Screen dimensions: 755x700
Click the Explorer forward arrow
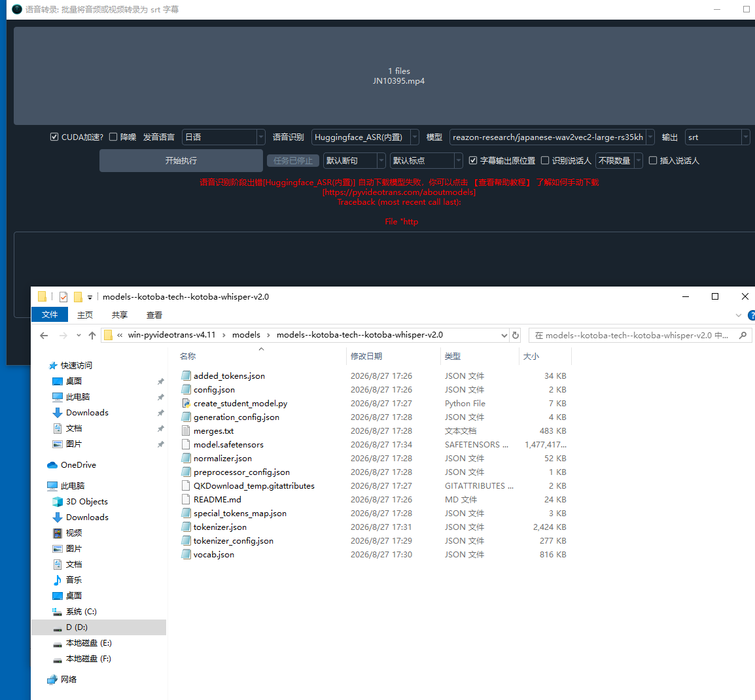[x=63, y=336]
